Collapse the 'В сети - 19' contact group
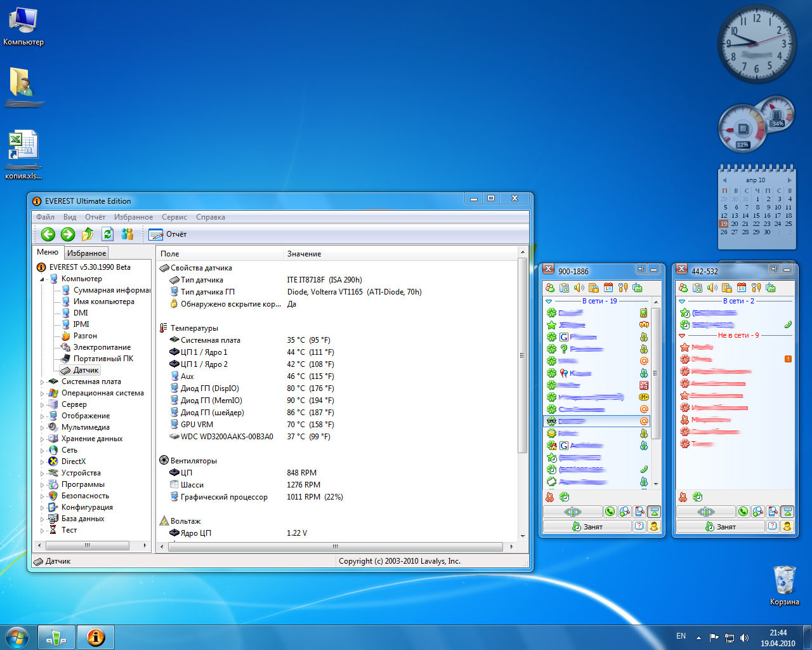 pos(549,301)
